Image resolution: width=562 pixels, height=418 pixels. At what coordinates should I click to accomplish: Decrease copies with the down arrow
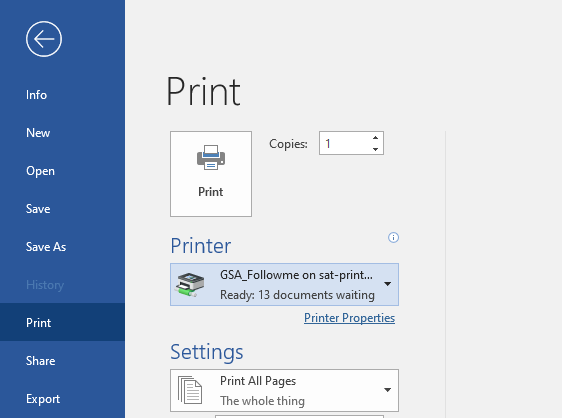375,149
